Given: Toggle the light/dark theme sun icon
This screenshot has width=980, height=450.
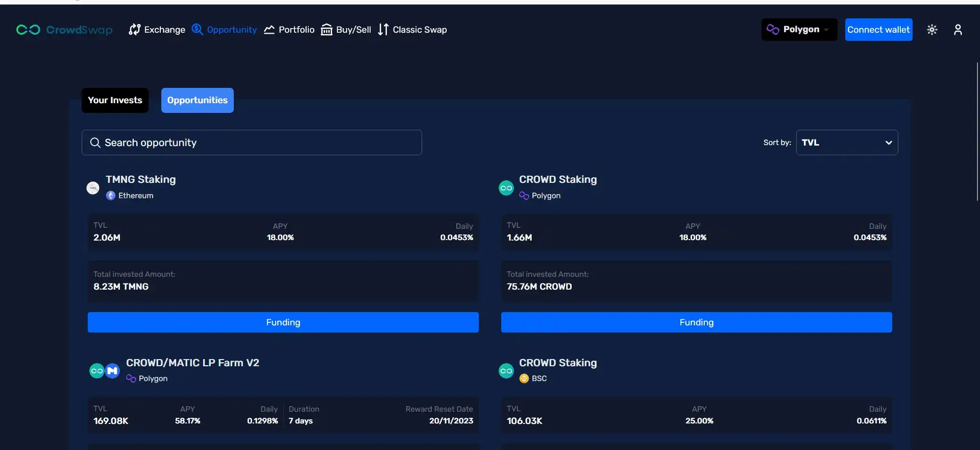Looking at the screenshot, I should (932, 30).
